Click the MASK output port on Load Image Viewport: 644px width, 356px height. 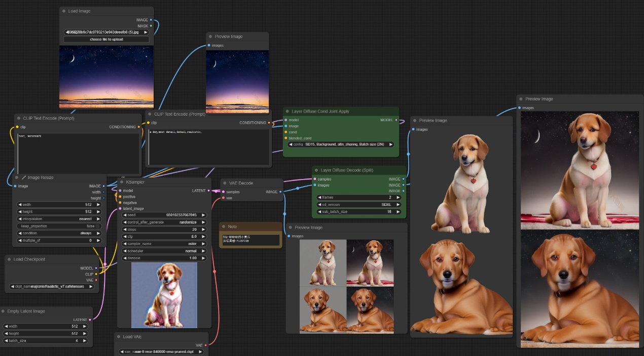click(x=151, y=26)
